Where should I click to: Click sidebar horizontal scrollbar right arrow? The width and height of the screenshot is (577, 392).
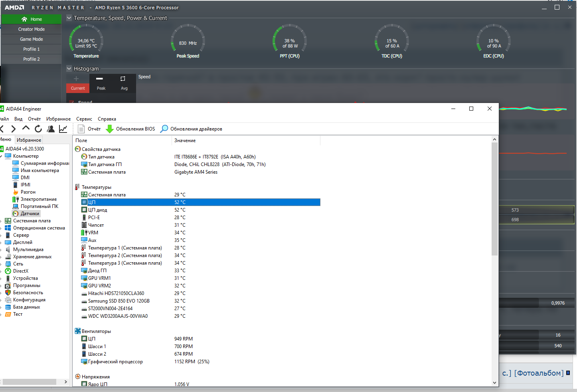click(x=66, y=382)
